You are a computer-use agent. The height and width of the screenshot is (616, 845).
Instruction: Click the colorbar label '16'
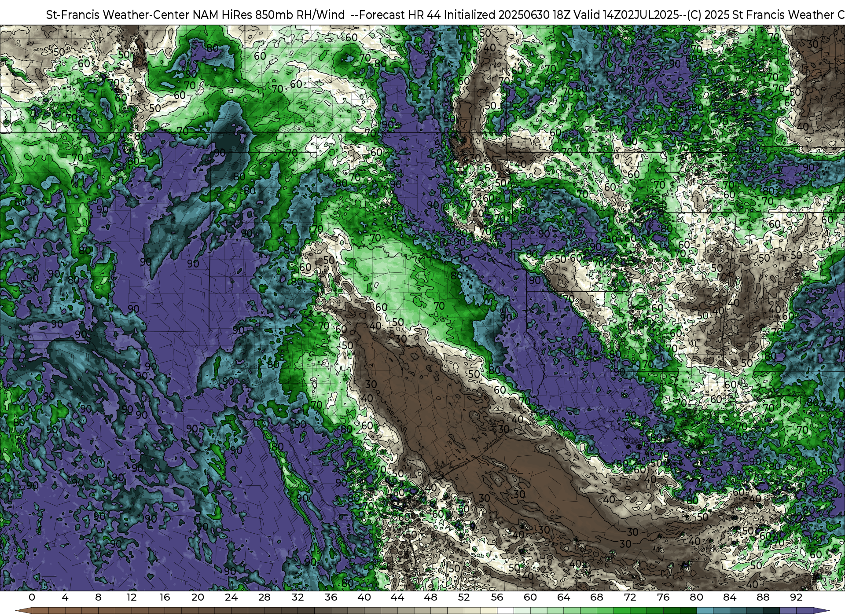165,598
